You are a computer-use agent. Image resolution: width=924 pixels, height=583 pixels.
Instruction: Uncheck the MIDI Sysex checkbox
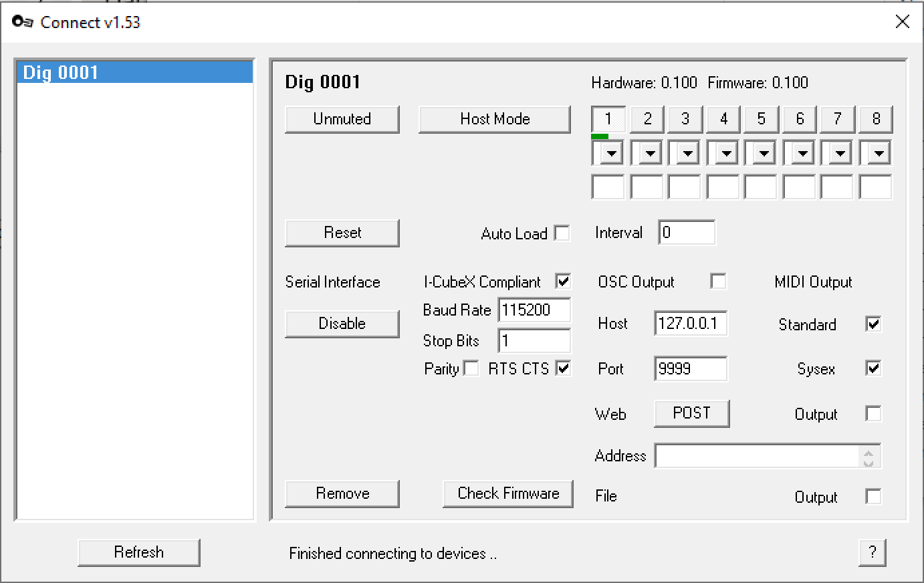pos(873,368)
